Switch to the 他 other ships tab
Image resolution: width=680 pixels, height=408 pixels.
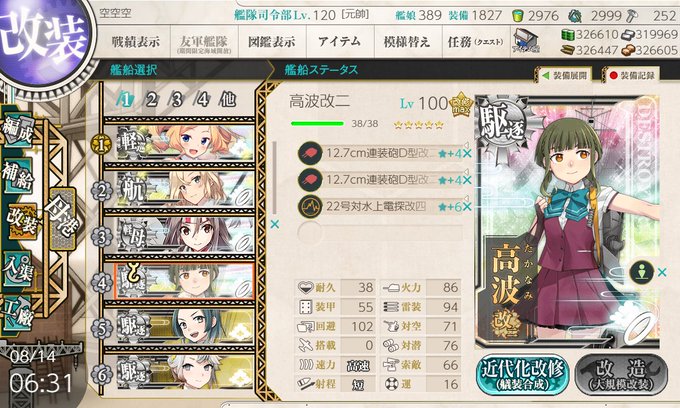228,100
